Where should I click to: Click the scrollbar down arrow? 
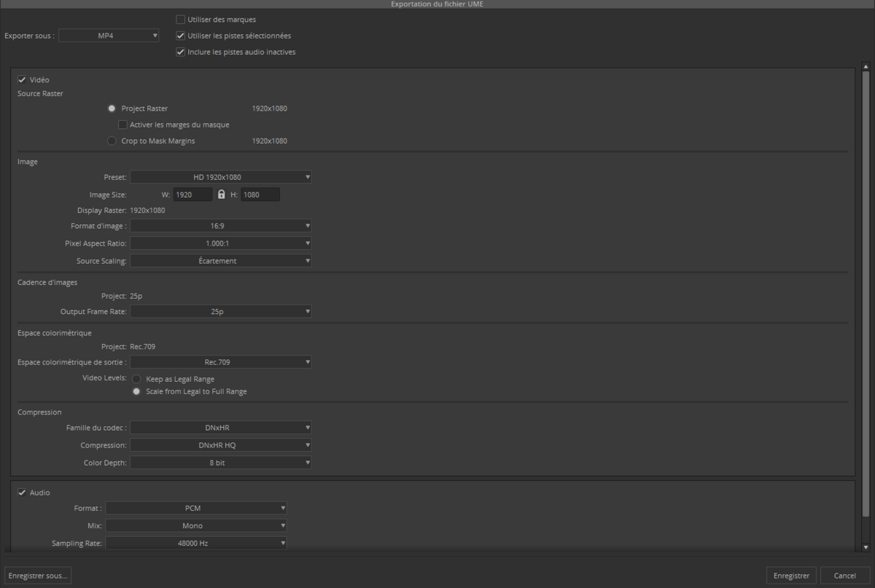pos(866,547)
